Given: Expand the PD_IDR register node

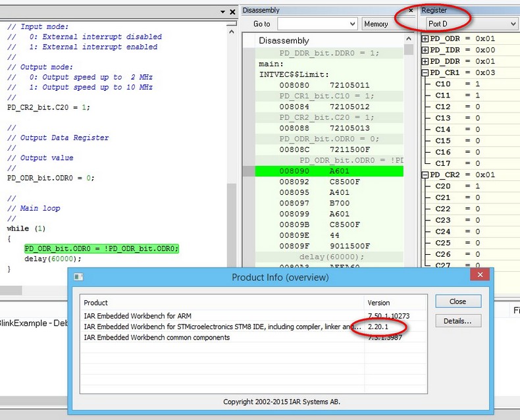Looking at the screenshot, I should coord(425,50).
